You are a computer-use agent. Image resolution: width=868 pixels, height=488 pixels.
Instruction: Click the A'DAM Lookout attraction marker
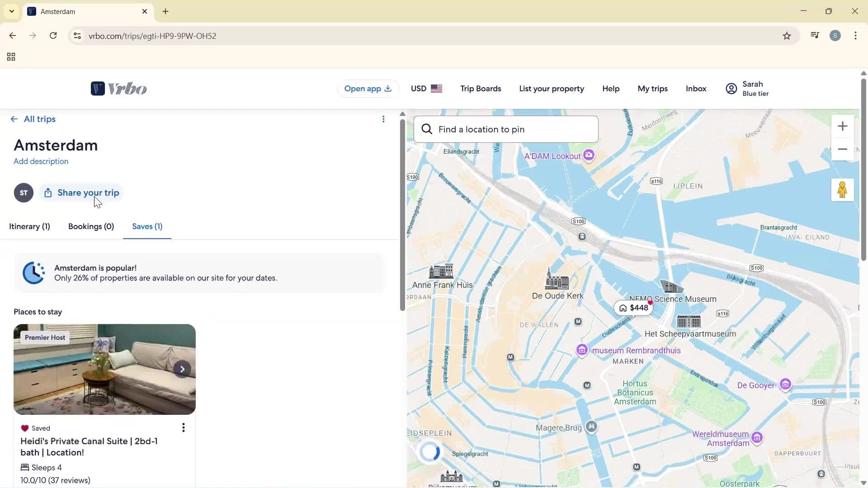588,155
